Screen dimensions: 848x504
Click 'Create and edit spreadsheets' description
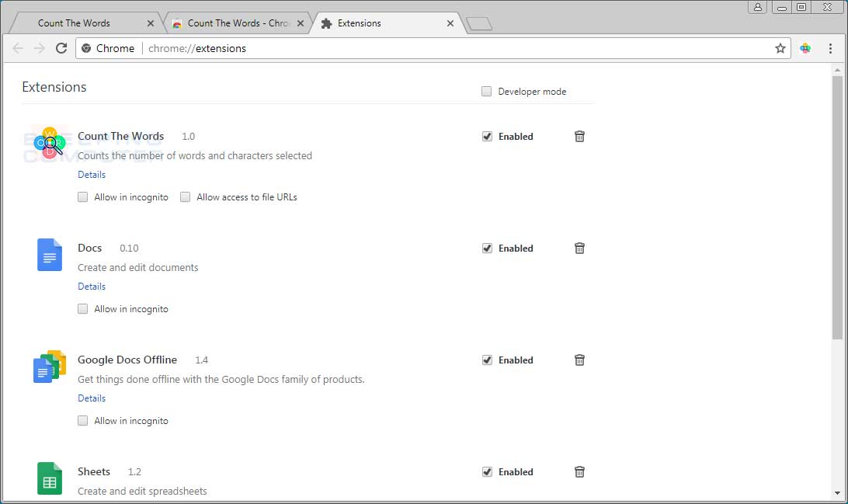(x=142, y=492)
